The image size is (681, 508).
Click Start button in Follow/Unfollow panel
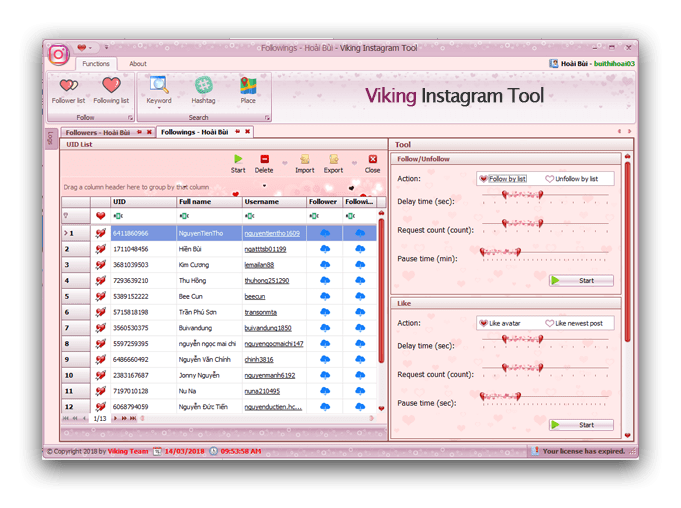click(x=581, y=280)
